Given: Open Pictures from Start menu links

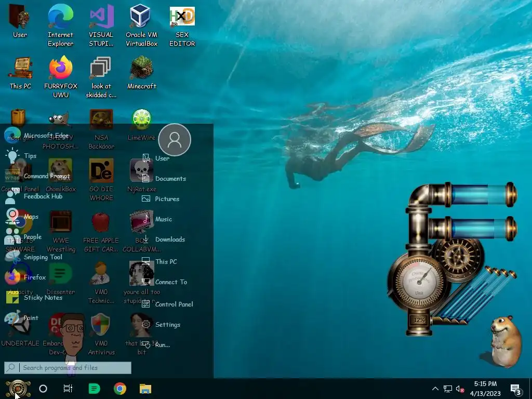Looking at the screenshot, I should [x=161, y=199].
